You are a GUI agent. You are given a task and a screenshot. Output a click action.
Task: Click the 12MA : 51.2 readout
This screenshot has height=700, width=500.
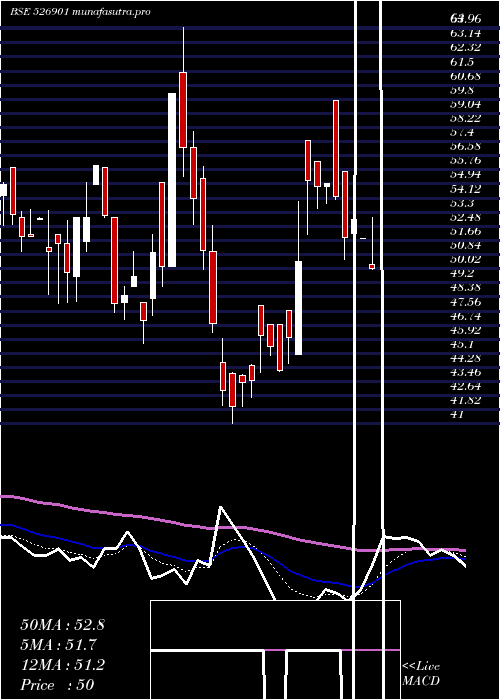(x=62, y=665)
